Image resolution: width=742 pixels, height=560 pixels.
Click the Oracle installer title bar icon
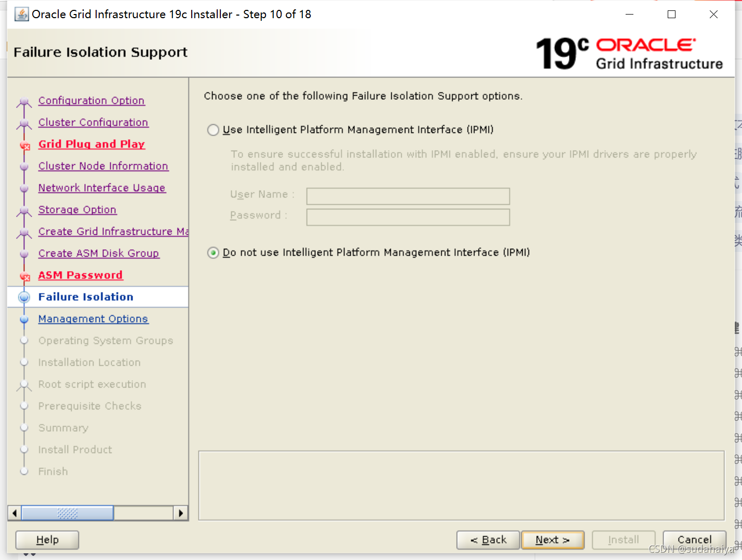coord(21,14)
